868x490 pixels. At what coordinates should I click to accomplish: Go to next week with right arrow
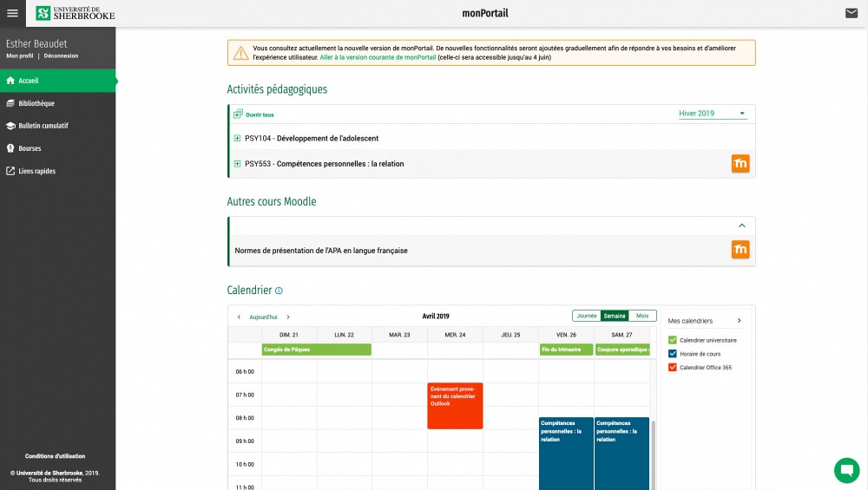(288, 317)
